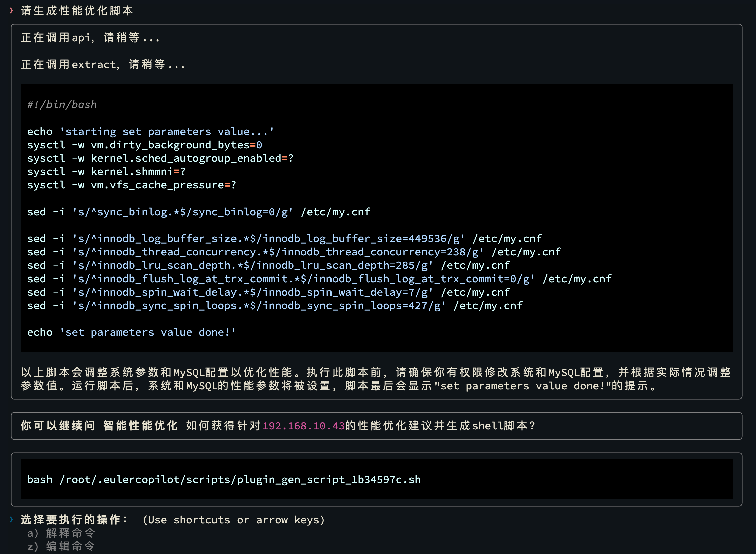
Task: Click the vm.vfs_cache_pressure sysctl line
Action: click(132, 185)
